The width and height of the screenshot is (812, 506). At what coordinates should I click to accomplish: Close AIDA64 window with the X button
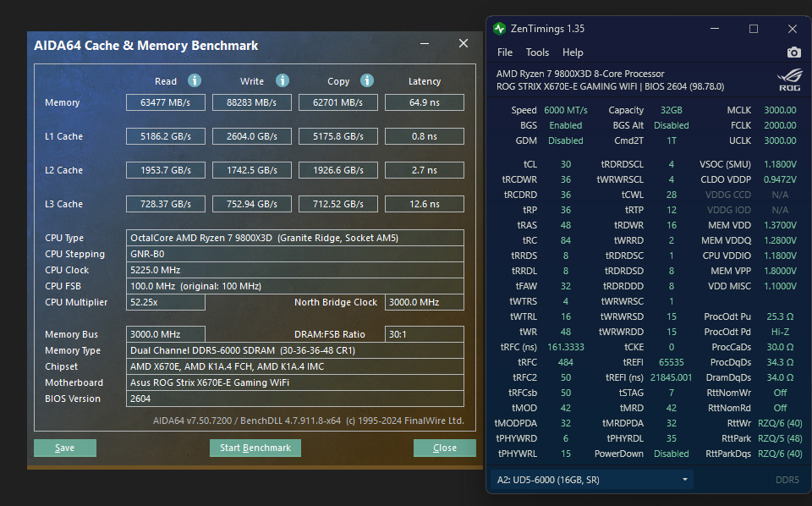tap(464, 43)
